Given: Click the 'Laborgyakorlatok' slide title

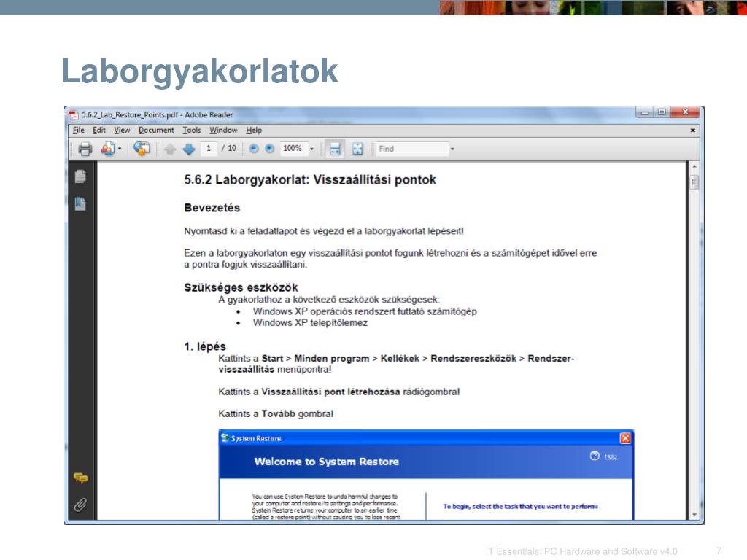Looking at the screenshot, I should 200,71.
